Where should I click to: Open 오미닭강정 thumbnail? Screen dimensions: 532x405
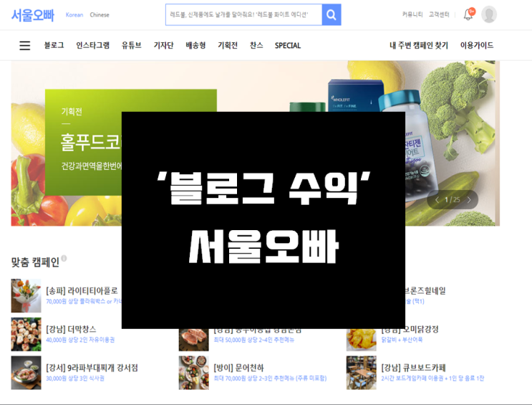click(362, 340)
